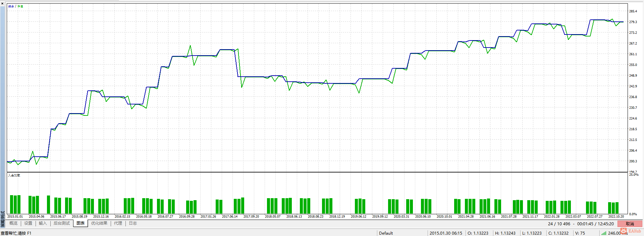Open the 概览 tab
Screen dimensions: 644x236
13,223
